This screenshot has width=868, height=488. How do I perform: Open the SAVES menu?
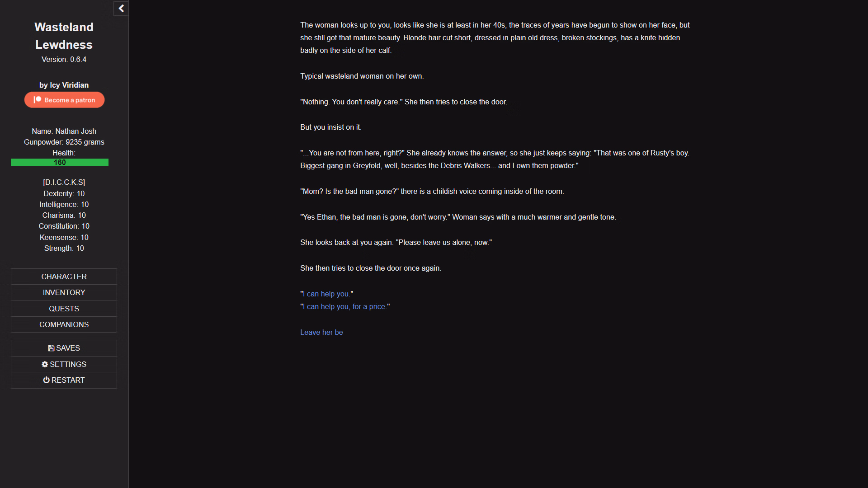(x=64, y=348)
